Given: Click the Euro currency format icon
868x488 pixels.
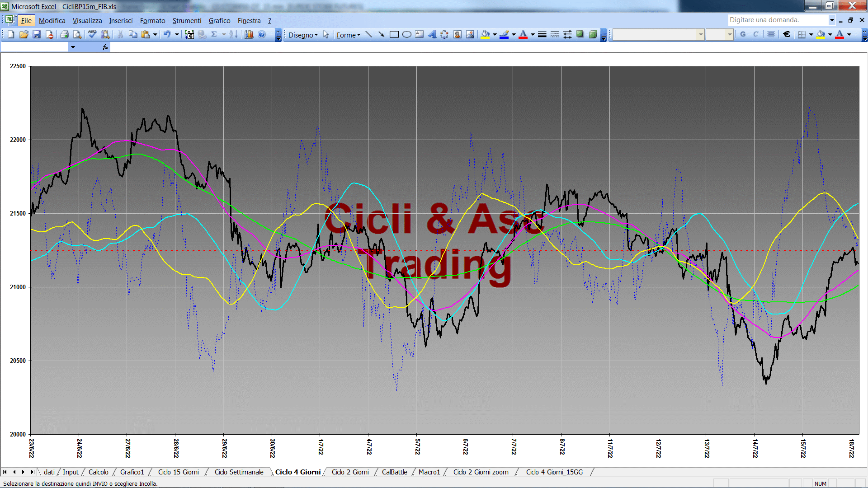Looking at the screenshot, I should click(x=787, y=34).
